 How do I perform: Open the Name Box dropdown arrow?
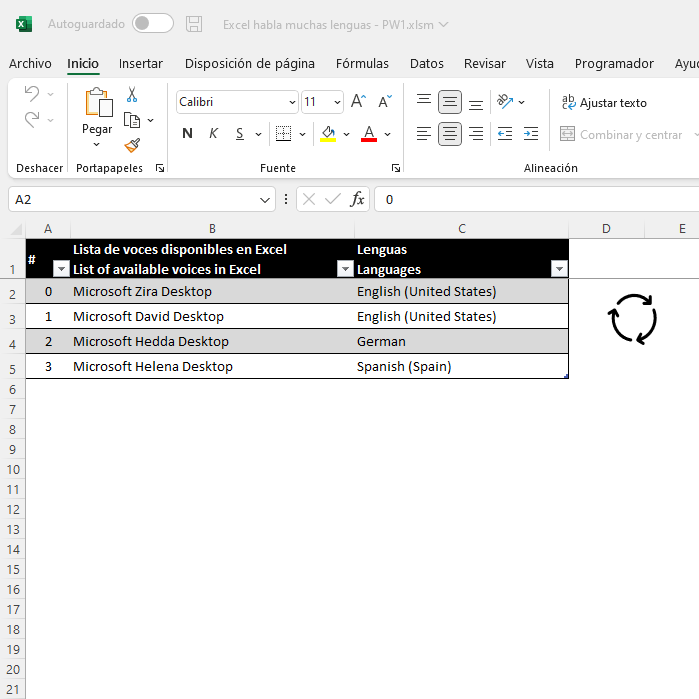[265, 200]
